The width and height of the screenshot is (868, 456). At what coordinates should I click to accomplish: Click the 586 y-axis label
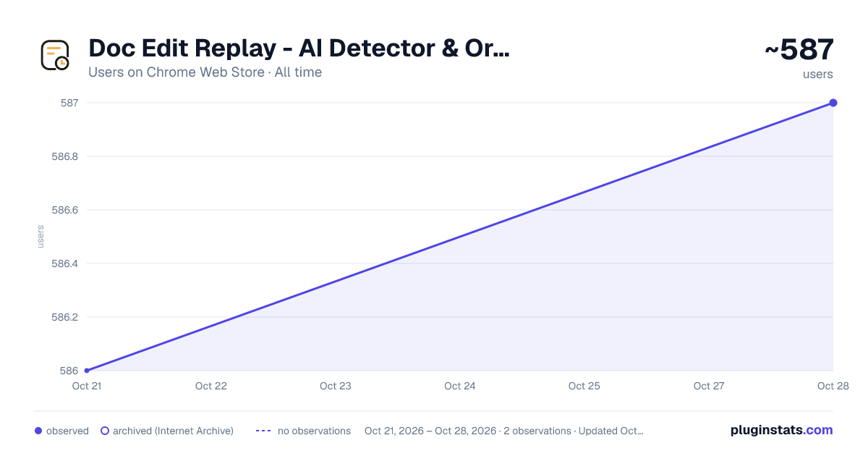point(69,371)
